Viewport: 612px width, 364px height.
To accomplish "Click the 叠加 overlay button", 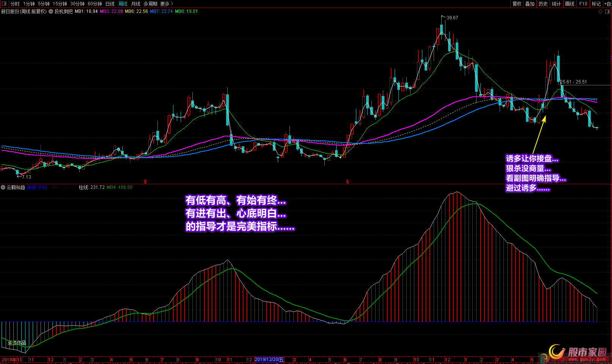I will [x=530, y=4].
